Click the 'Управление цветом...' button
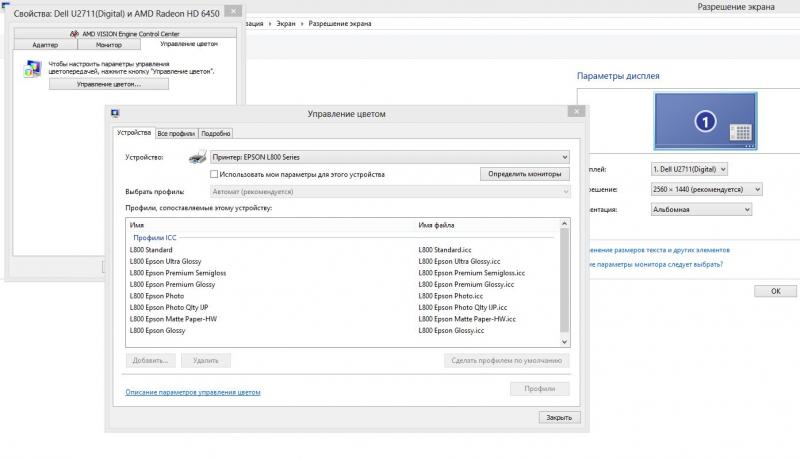The image size is (800, 459). point(109,84)
